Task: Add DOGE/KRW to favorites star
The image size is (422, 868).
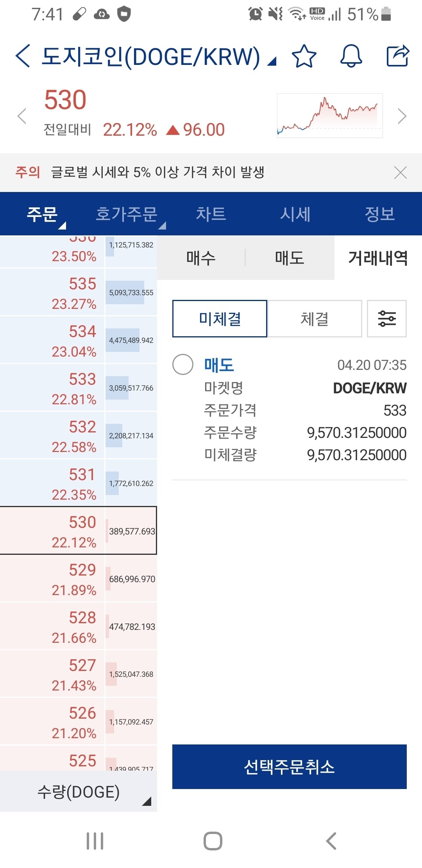Action: click(x=304, y=56)
